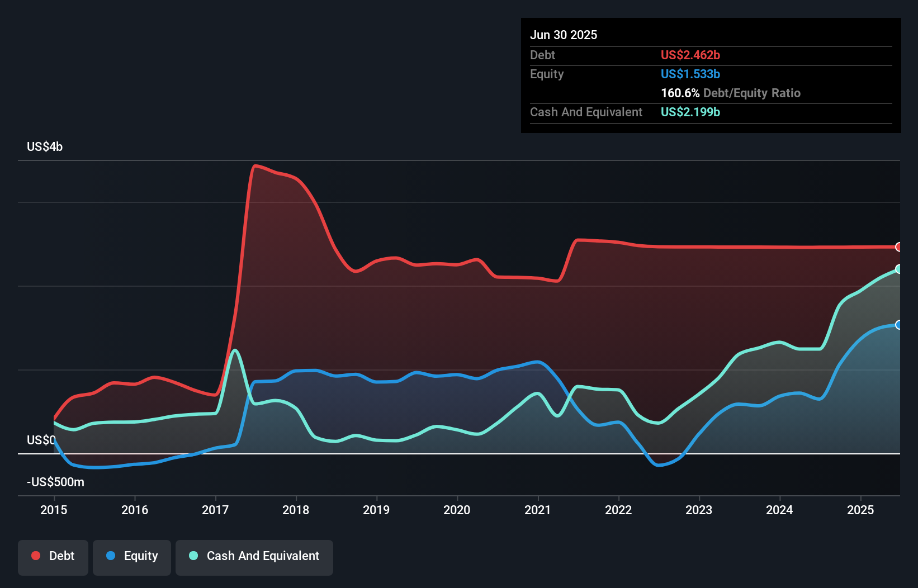Select the 2017 x-axis year label
This screenshot has width=918, height=588.
pos(215,510)
